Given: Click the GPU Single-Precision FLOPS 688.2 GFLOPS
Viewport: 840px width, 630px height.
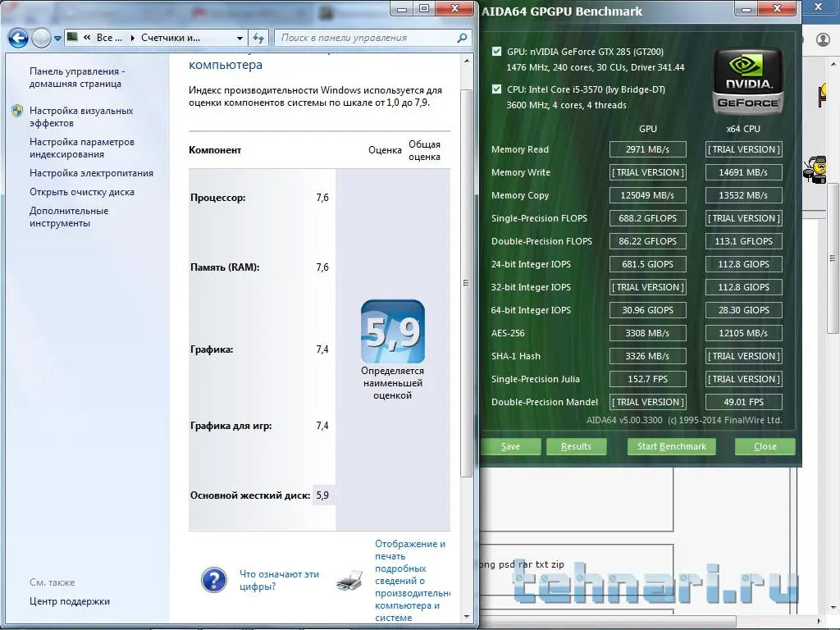Looking at the screenshot, I should click(648, 218).
